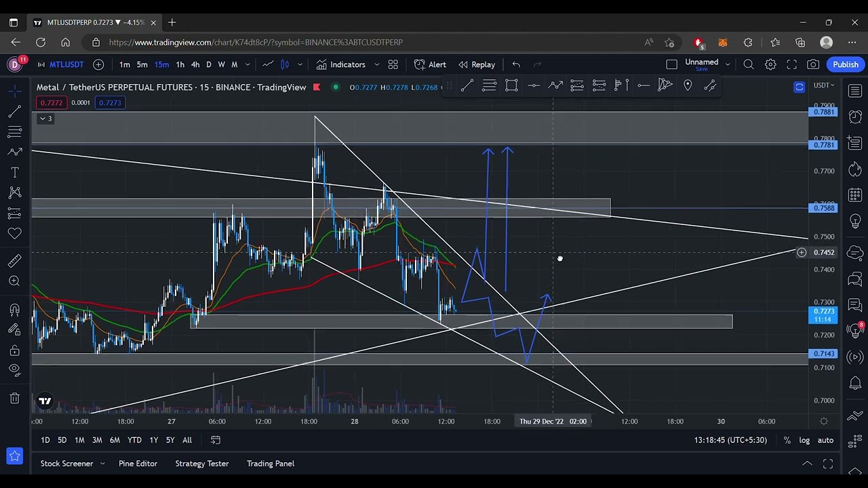Take a chart snapshot camera

click(813, 64)
